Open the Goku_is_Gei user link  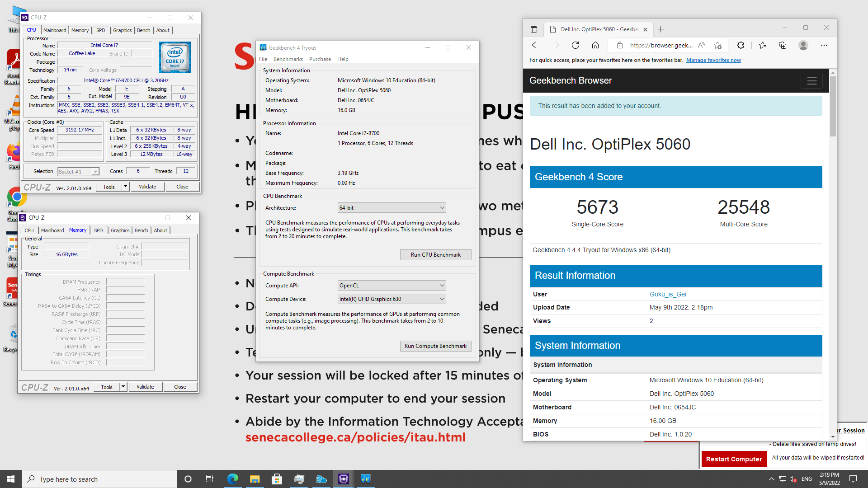pyautogui.click(x=668, y=294)
